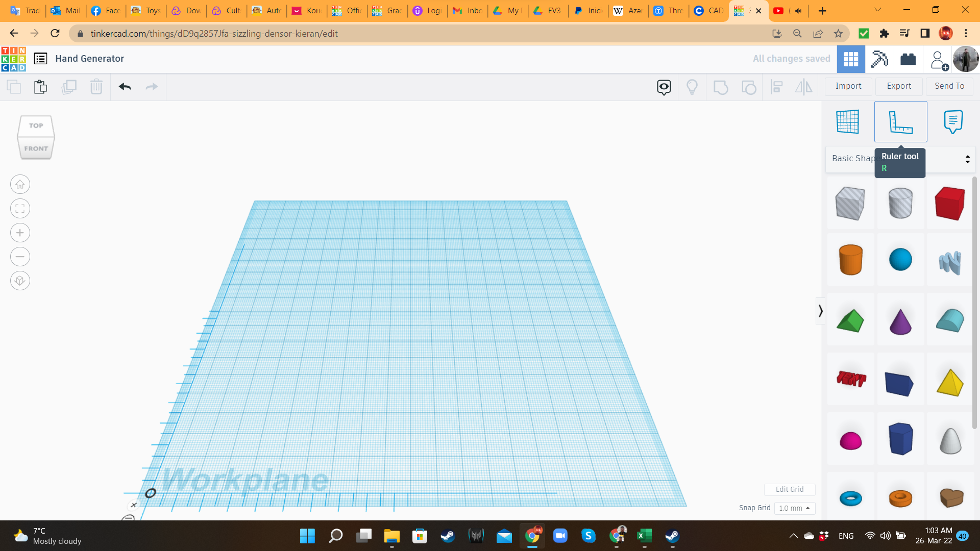Open the Snap Grid 1.0 mm dropdown
The height and width of the screenshot is (551, 980).
(x=794, y=508)
